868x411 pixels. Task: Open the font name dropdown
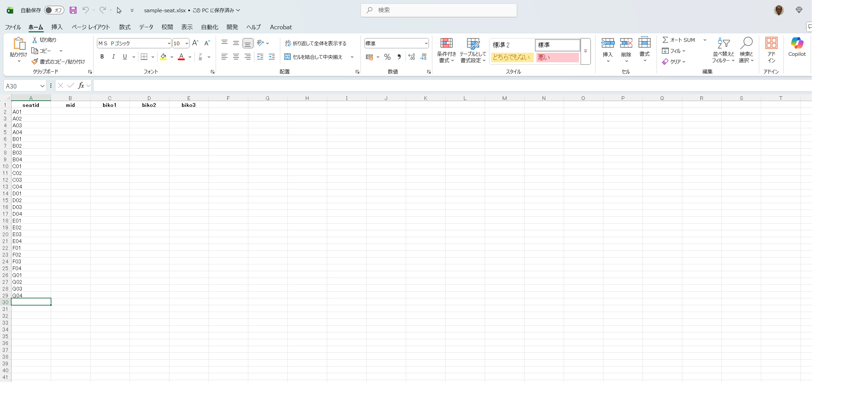[x=169, y=43]
